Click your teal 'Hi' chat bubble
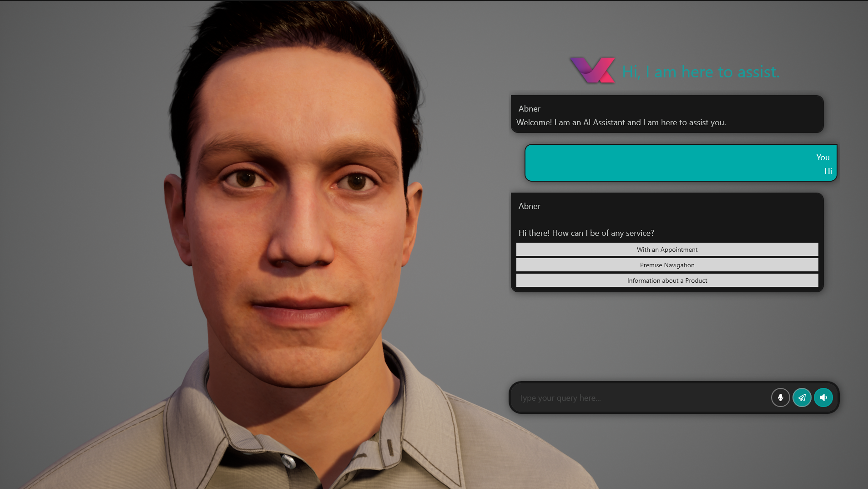Viewport: 868px width, 489px height. (680, 163)
